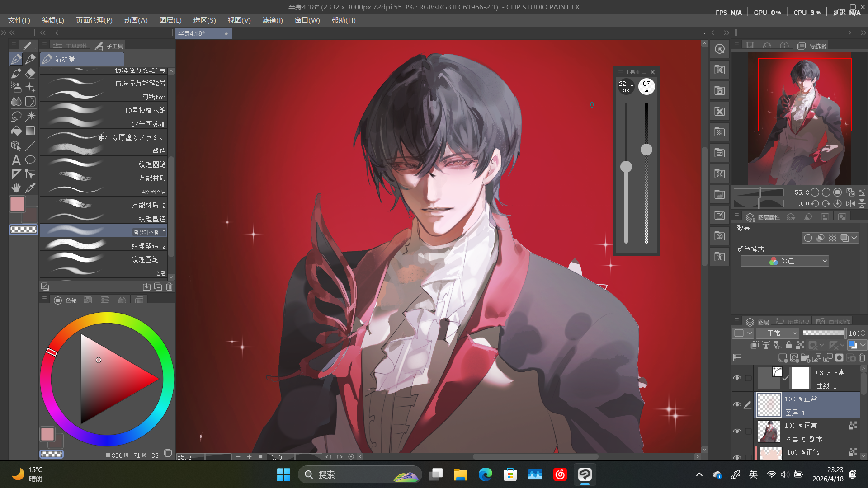Image resolution: width=868 pixels, height=488 pixels.
Task: Hide the 曲线 1 layer
Action: pyautogui.click(x=737, y=378)
